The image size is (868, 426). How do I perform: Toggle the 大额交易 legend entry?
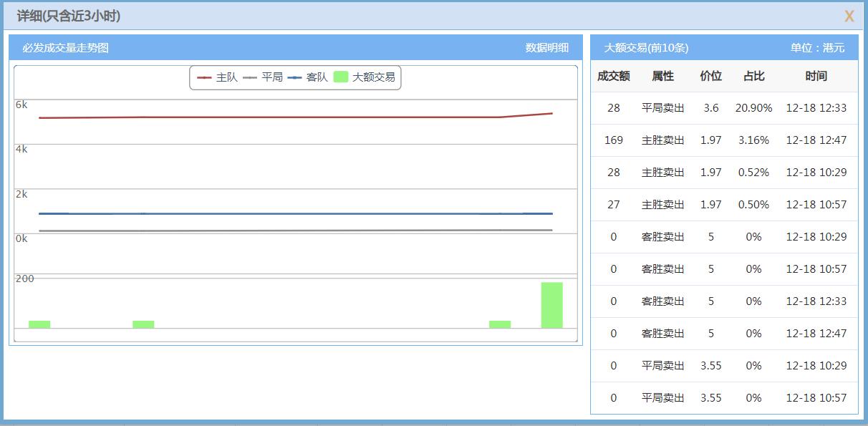coord(375,79)
